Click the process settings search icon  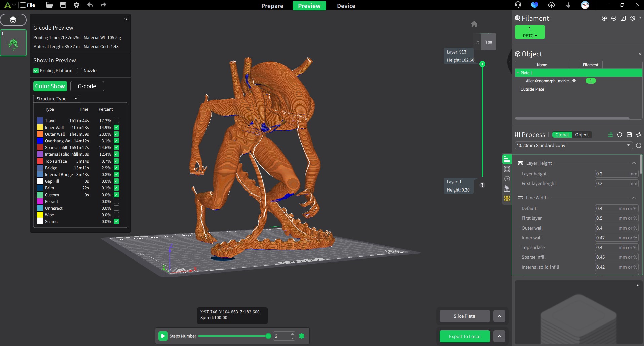[639, 145]
